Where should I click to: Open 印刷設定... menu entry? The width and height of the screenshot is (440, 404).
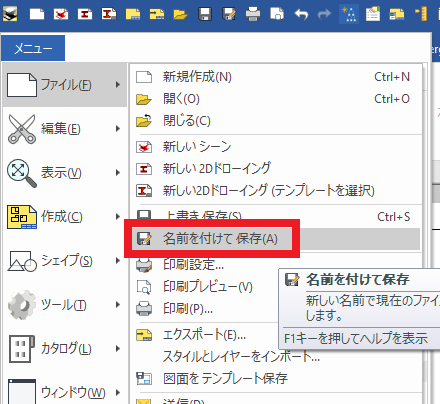coord(193,265)
